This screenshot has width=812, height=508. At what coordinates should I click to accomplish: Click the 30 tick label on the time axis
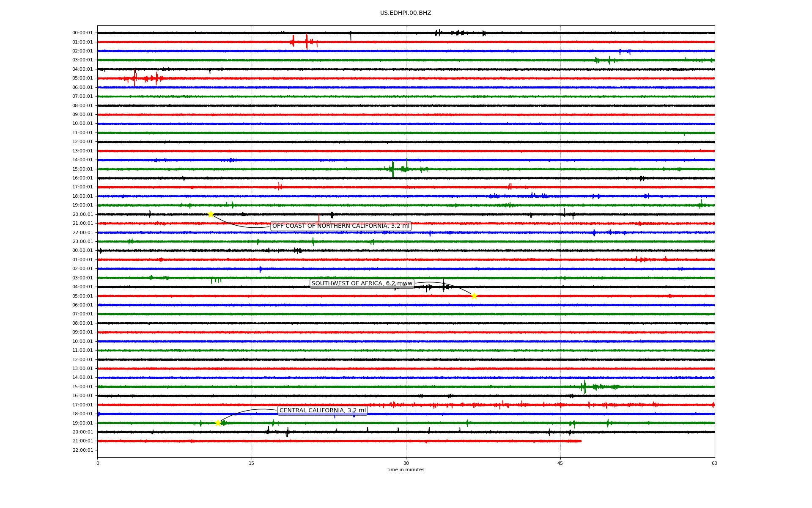point(406,463)
